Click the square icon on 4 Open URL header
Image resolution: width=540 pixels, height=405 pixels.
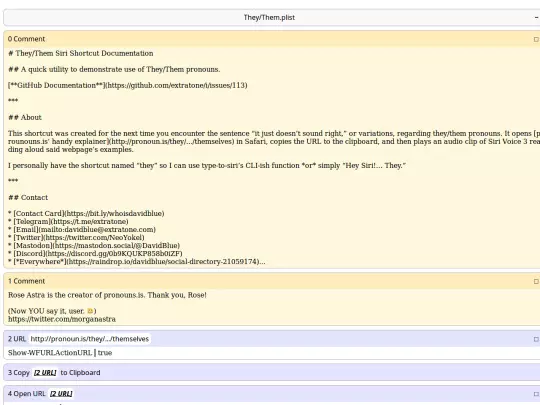tap(536, 394)
